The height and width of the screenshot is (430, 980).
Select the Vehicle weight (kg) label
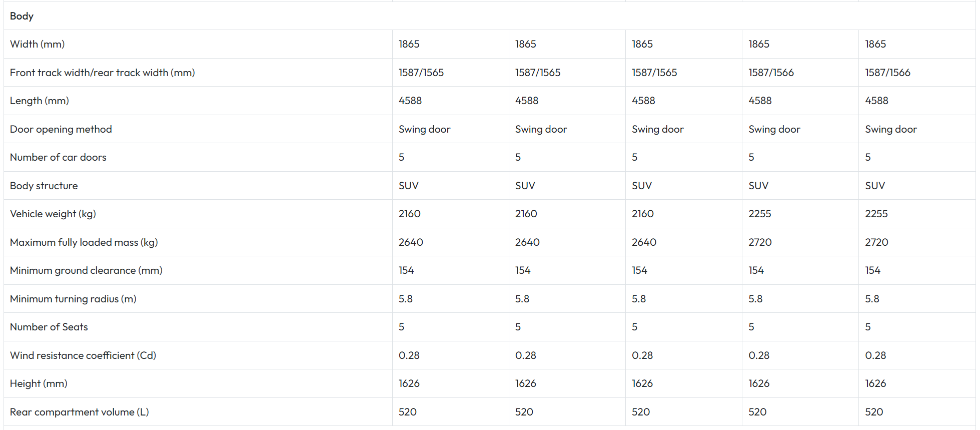pos(53,214)
